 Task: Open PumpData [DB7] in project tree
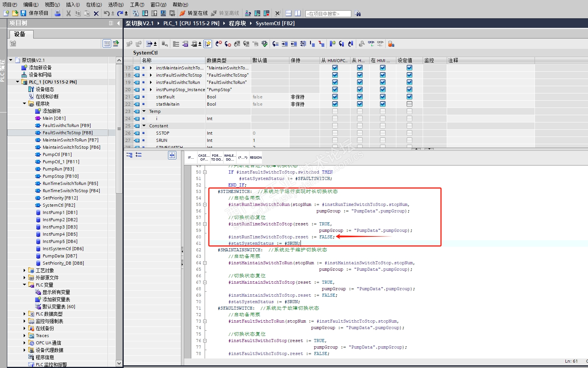60,256
